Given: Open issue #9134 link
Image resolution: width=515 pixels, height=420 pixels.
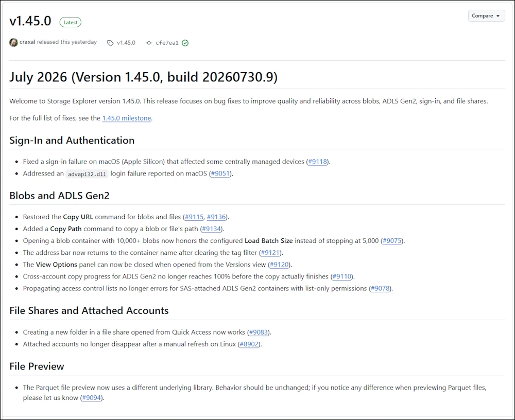Looking at the screenshot, I should click(211, 229).
